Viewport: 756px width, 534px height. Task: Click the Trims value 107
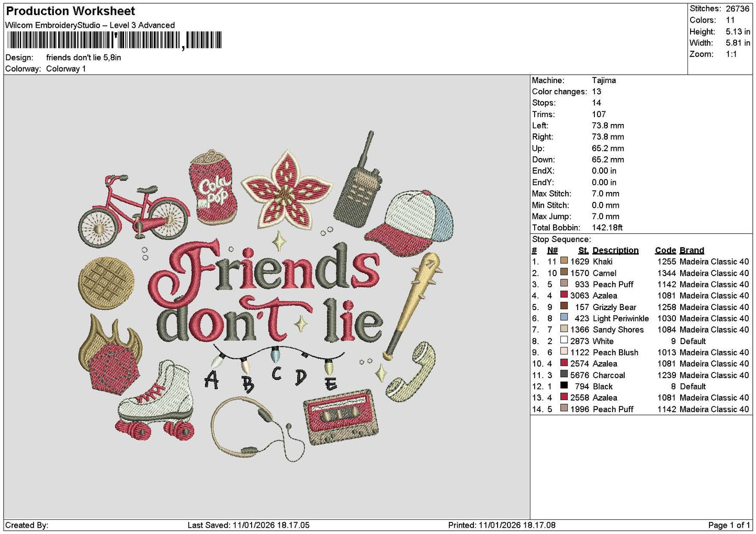point(599,114)
